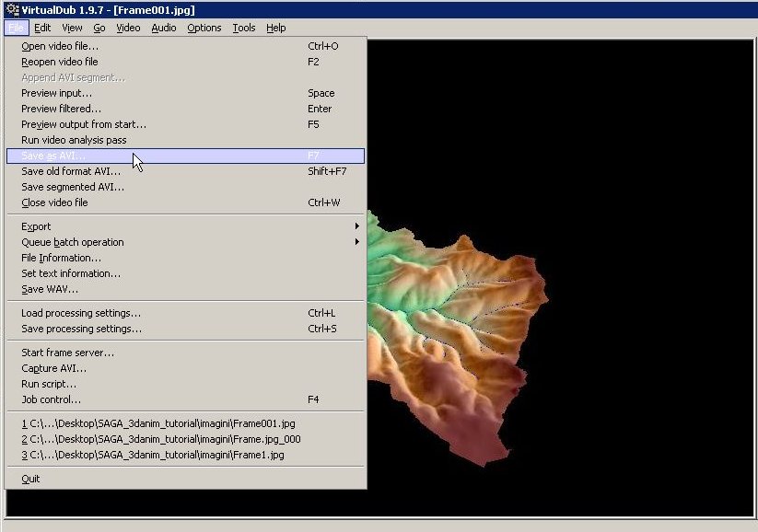
Task: Select Save WAV…
Action: (186, 289)
